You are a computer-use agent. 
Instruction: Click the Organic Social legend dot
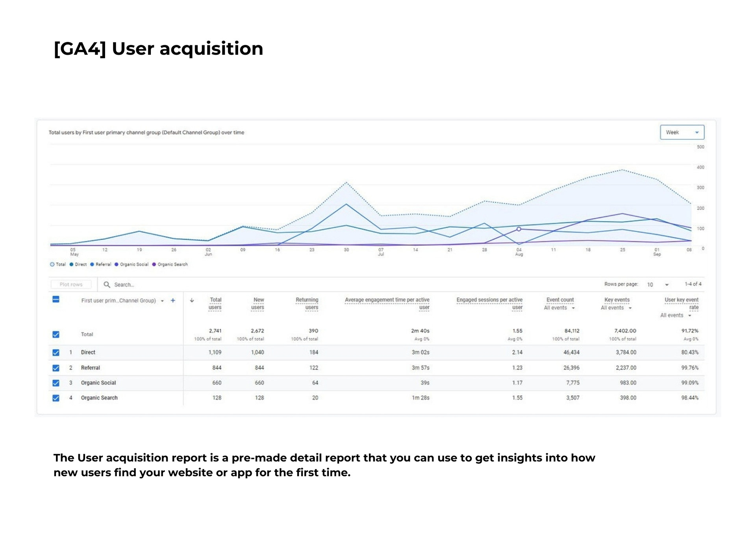pyautogui.click(x=117, y=264)
